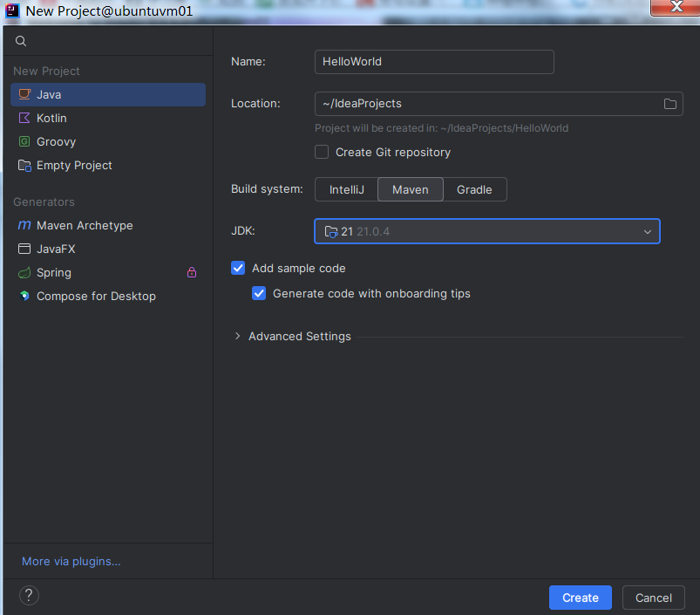The height and width of the screenshot is (615, 700).
Task: Close the New Project dialog window
Action: [676, 7]
